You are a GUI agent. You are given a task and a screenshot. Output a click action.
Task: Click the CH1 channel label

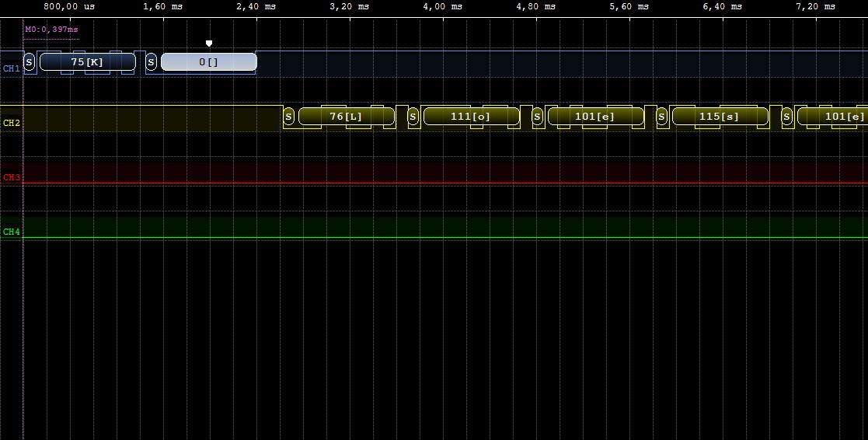[11, 68]
